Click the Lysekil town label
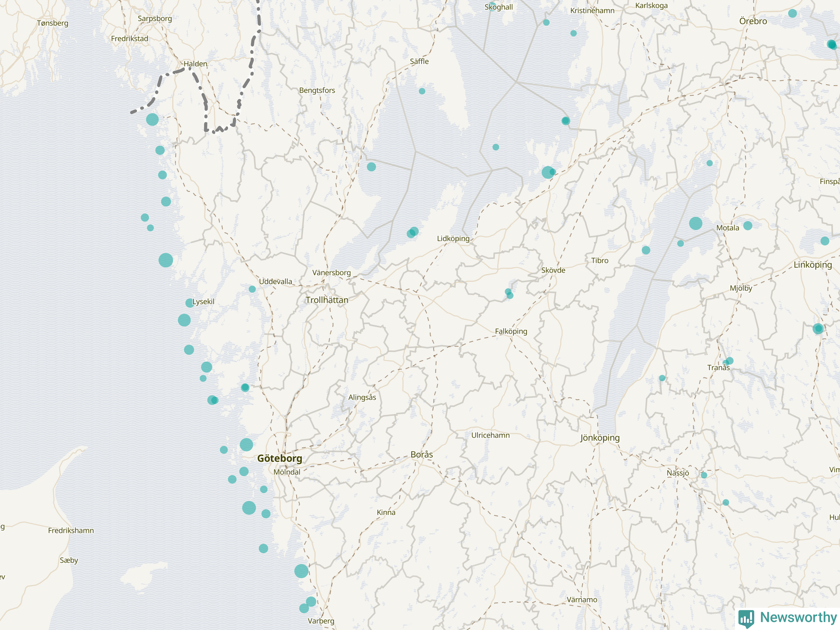This screenshot has width=840, height=630. point(203,302)
